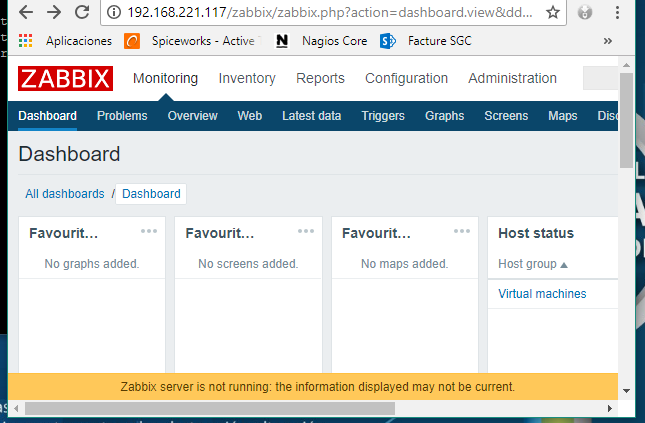Click the scroll left arrow
645x423 pixels.
(x=16, y=408)
